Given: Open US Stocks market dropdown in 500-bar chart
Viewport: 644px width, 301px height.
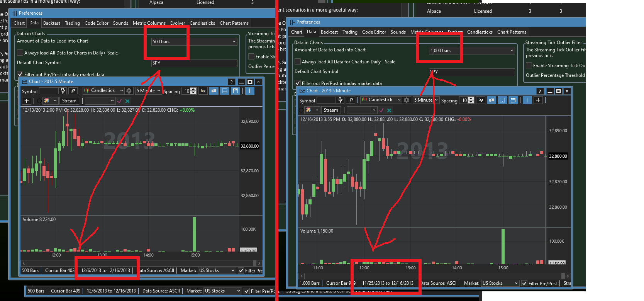Looking at the screenshot, I should [217, 270].
